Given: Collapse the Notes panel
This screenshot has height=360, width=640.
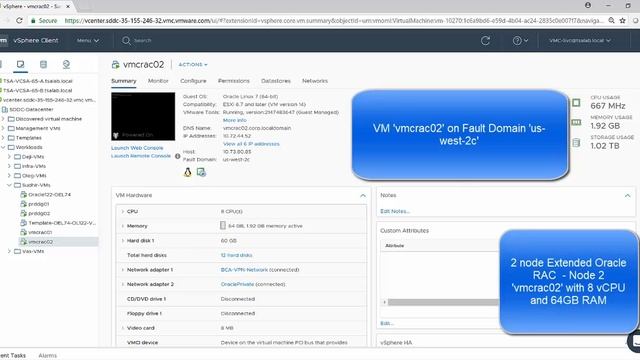Looking at the screenshot, I should 627,196.
